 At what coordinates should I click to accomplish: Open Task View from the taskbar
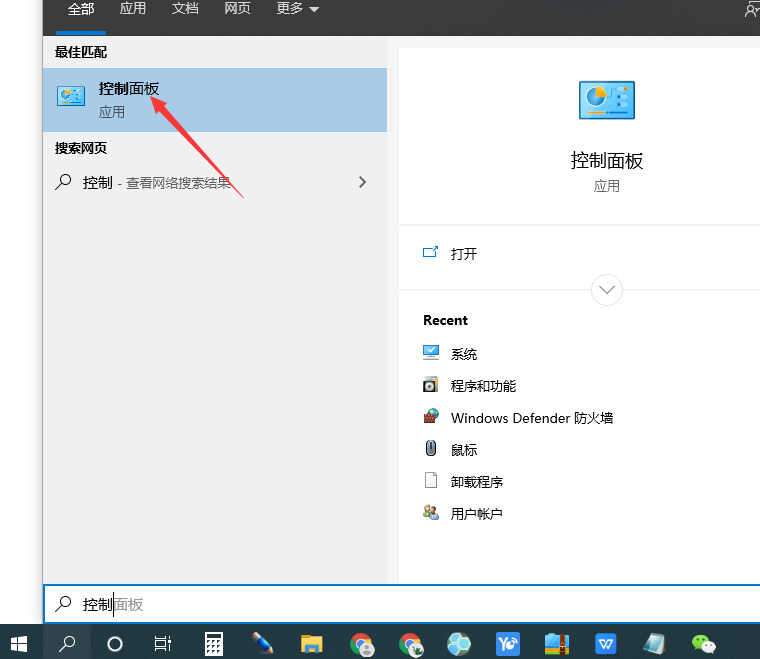tap(163, 644)
